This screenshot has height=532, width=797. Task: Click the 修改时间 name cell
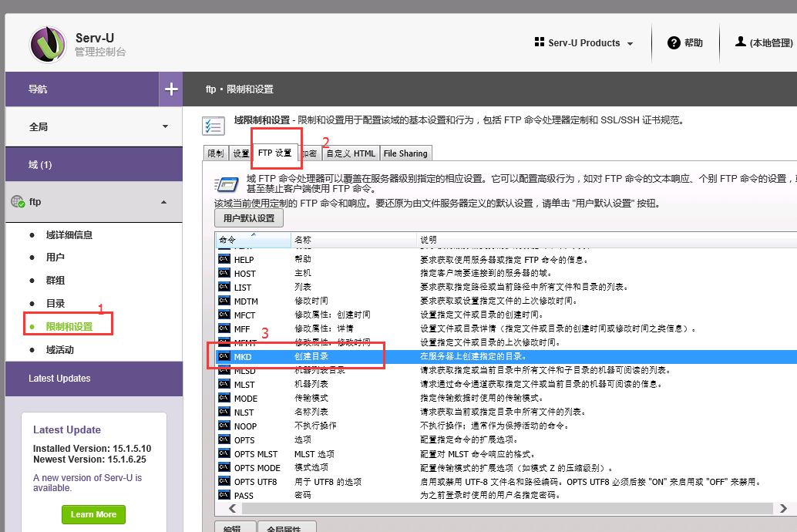(x=311, y=301)
